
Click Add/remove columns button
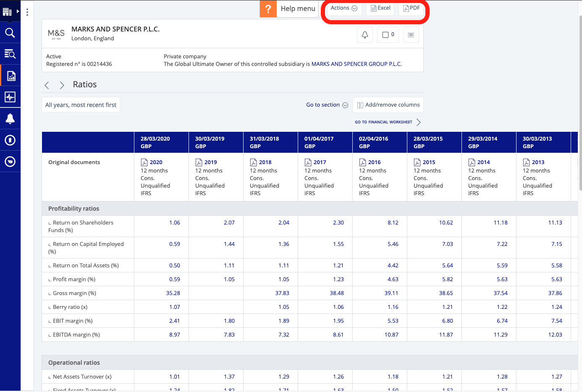coord(388,105)
